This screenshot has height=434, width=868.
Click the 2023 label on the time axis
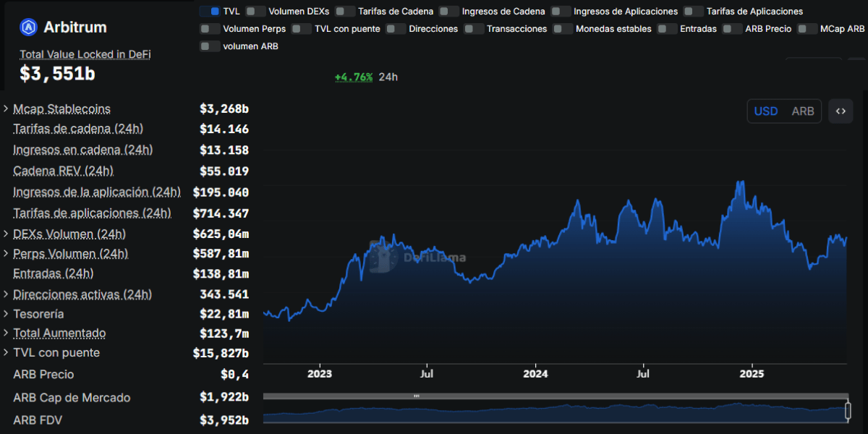point(320,374)
